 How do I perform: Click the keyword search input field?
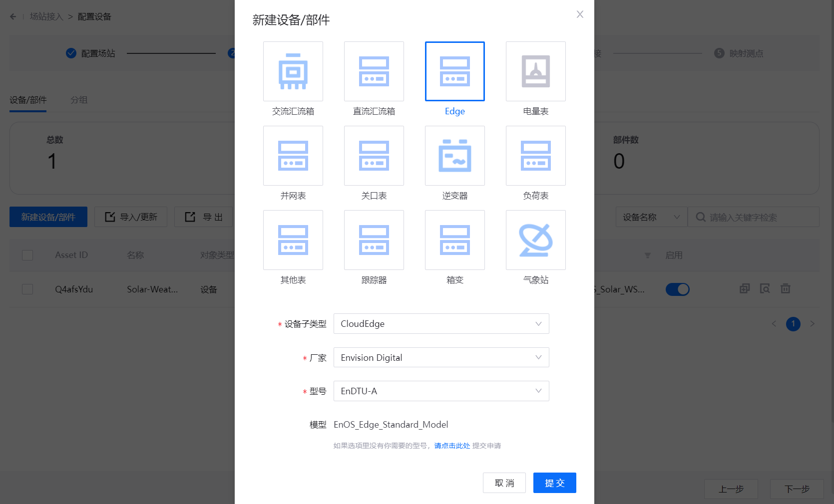(754, 217)
